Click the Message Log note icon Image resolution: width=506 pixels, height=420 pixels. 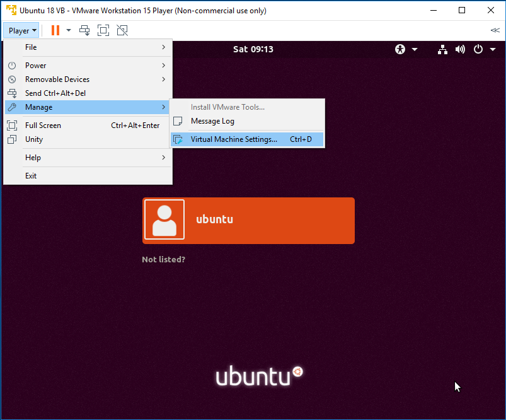point(178,121)
